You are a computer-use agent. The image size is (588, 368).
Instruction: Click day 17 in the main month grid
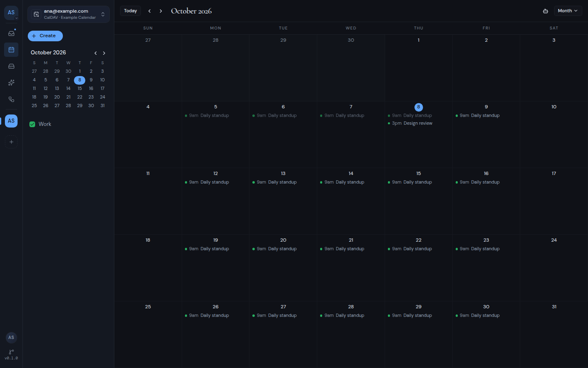tap(554, 174)
